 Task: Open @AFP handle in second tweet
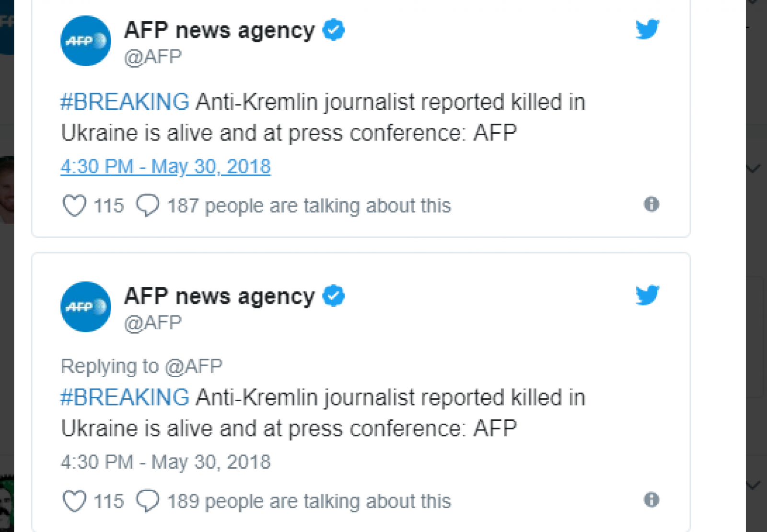pyautogui.click(x=153, y=323)
